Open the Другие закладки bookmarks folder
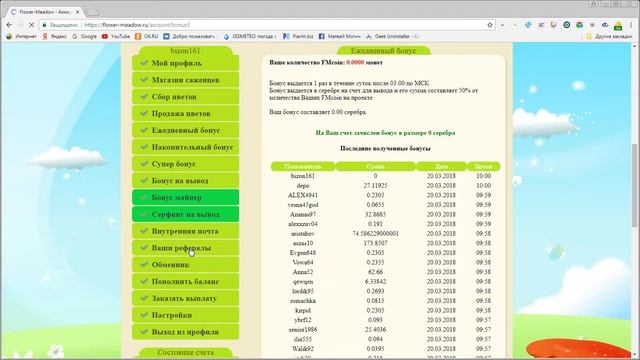 [609, 36]
